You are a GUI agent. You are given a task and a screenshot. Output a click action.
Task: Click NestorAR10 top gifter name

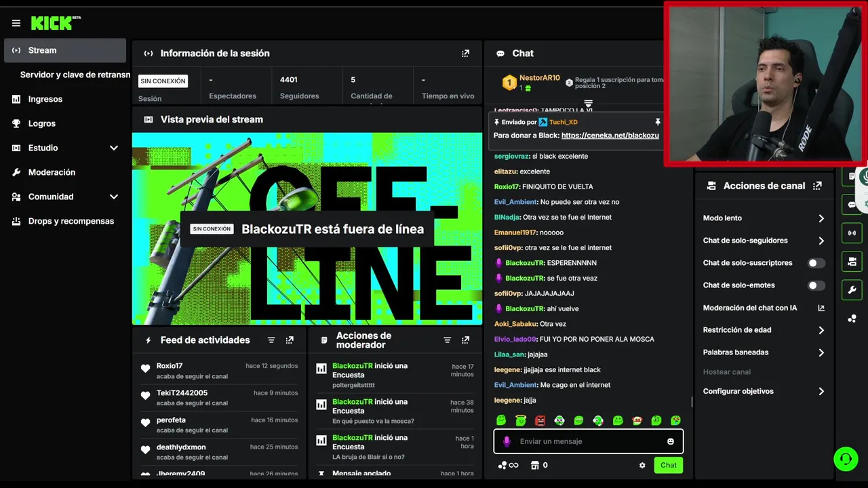540,78
